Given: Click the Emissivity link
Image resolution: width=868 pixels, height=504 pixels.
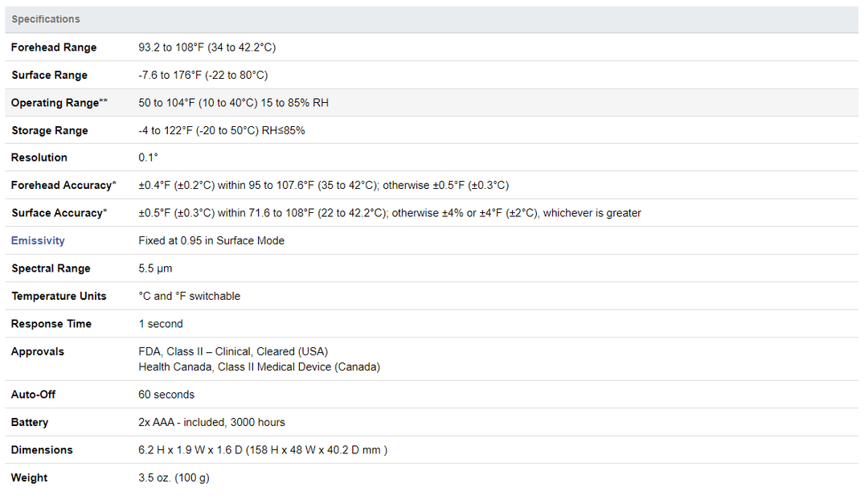Looking at the screenshot, I should pyautogui.click(x=38, y=240).
